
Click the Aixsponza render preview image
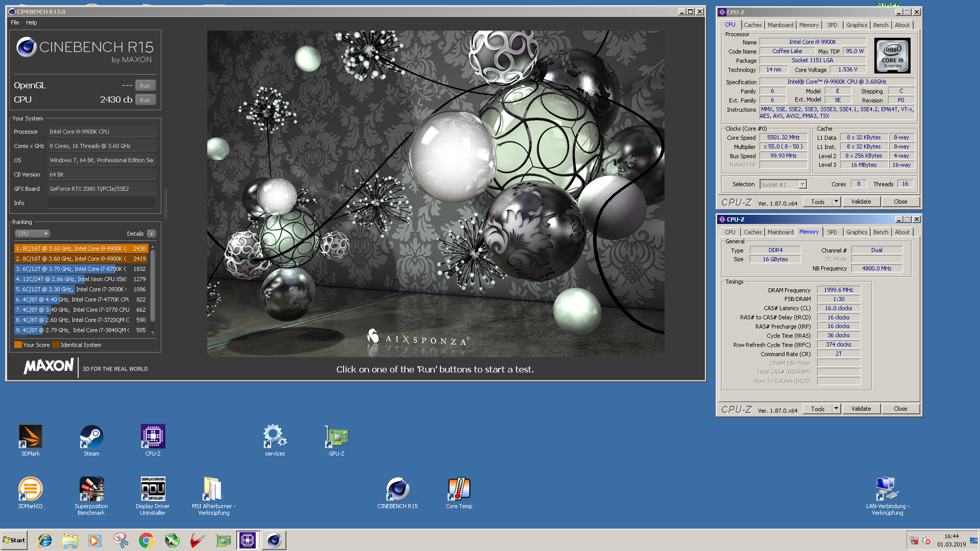tap(435, 193)
